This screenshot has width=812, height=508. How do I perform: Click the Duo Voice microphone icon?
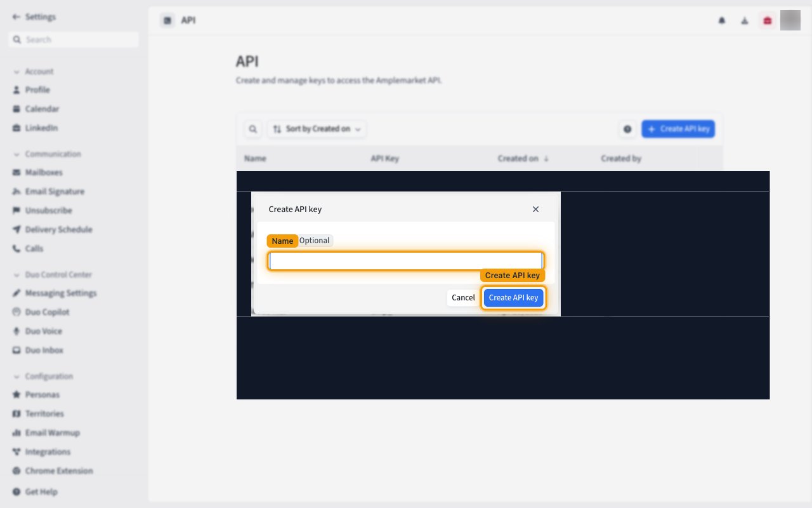tap(17, 331)
